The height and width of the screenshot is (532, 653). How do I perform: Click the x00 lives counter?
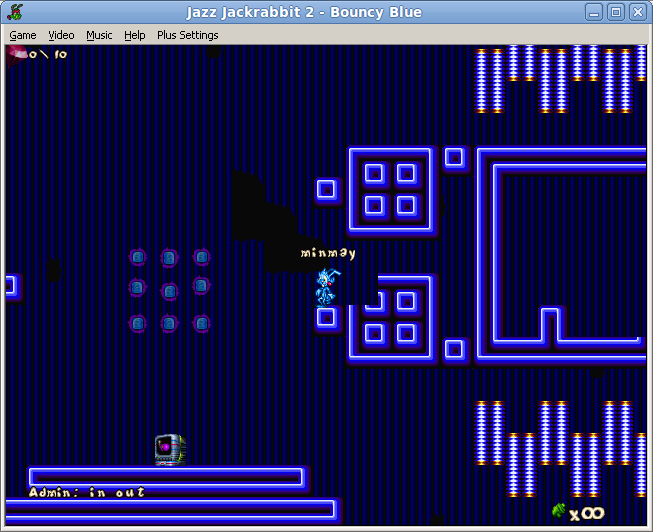pyautogui.click(x=587, y=514)
